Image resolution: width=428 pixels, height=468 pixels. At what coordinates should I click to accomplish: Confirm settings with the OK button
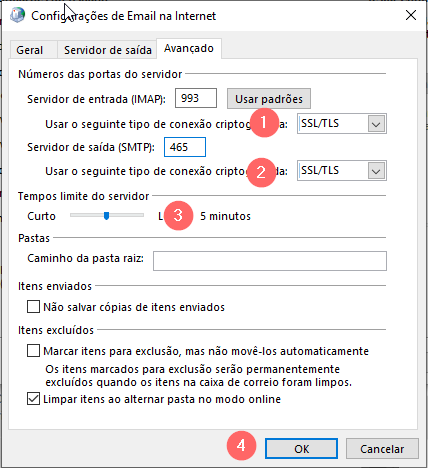(x=301, y=449)
